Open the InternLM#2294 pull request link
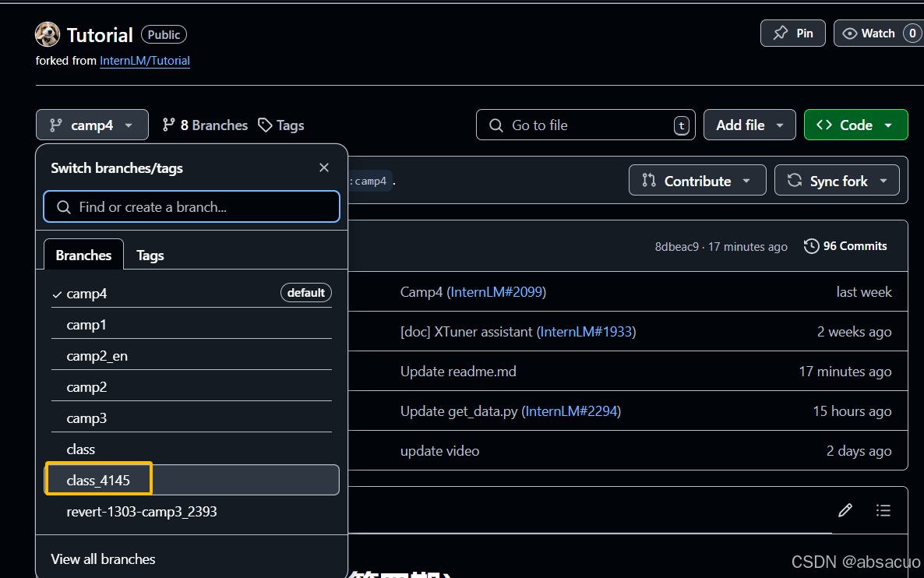Image resolution: width=924 pixels, height=578 pixels. coord(571,411)
